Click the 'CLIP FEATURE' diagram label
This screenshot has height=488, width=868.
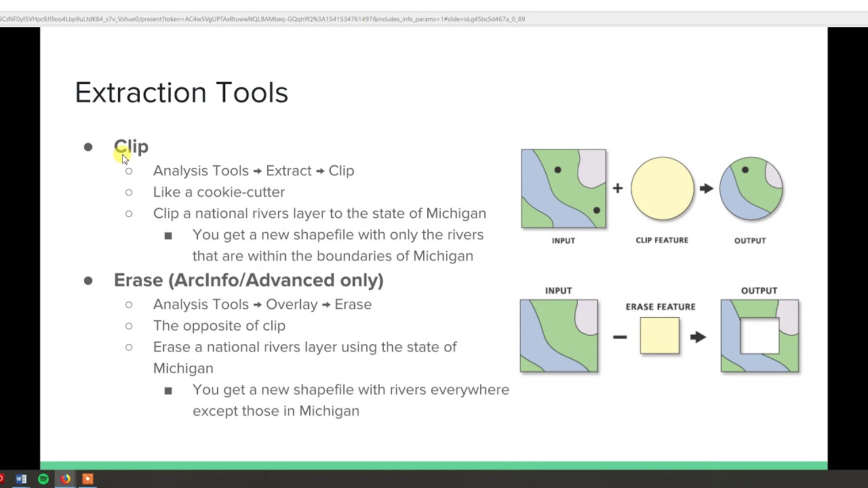point(662,240)
